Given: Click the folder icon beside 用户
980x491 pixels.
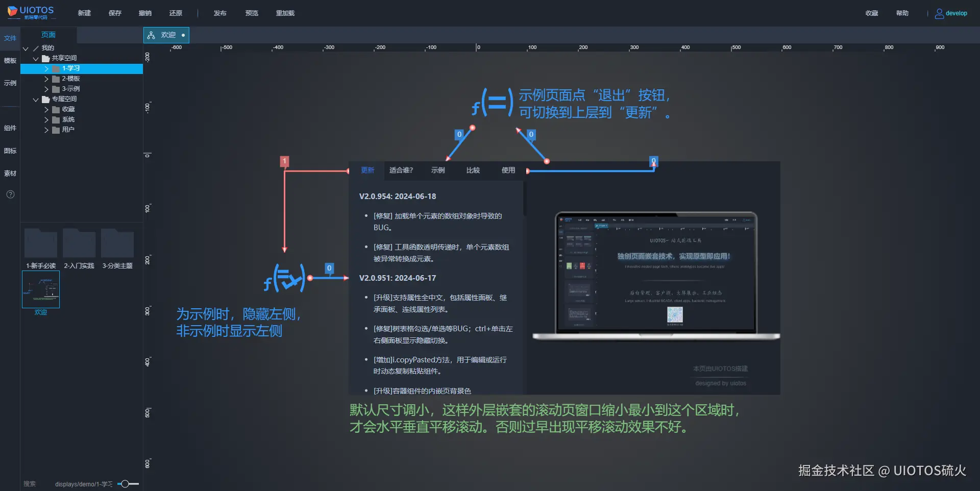Looking at the screenshot, I should click(56, 130).
